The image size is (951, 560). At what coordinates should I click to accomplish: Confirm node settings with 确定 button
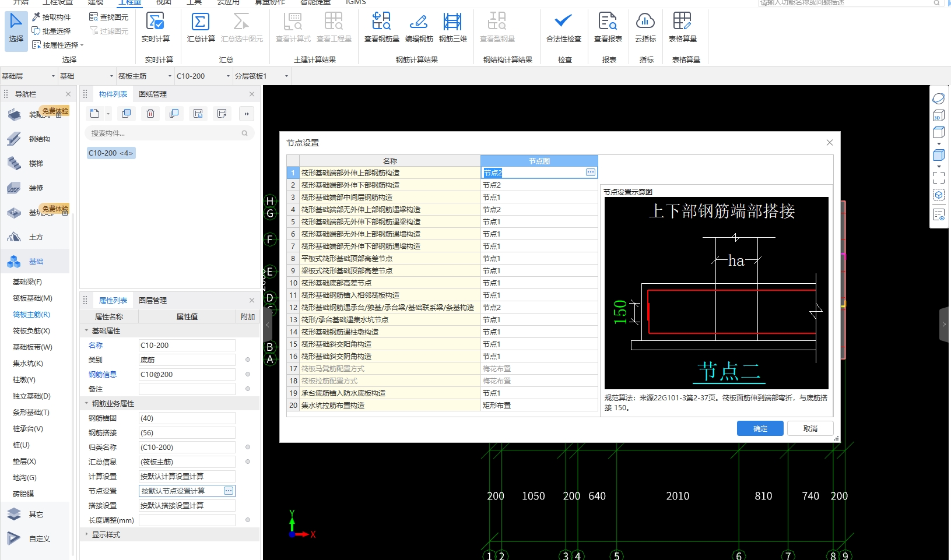click(760, 428)
